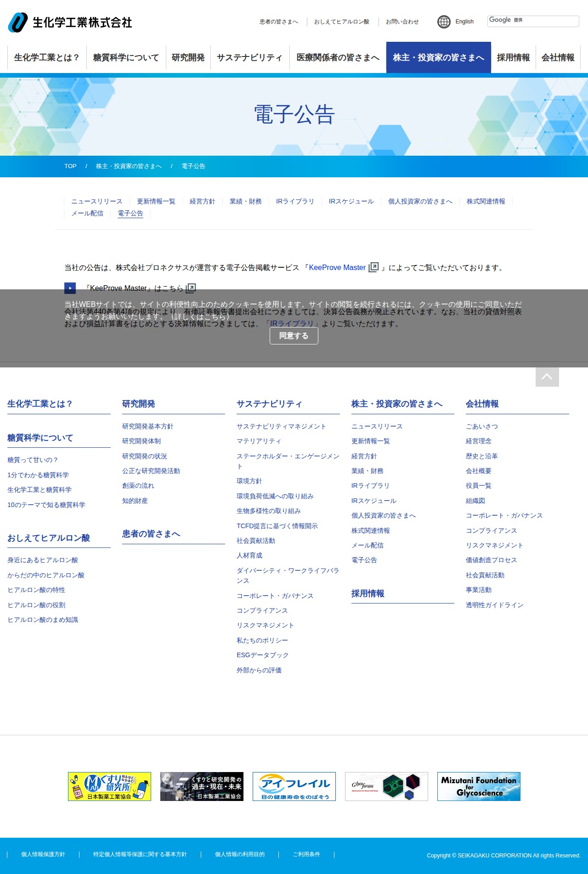The image size is (588, 874).
Task: Open 電子公告 sub-navigation tab
Action: 130,213
